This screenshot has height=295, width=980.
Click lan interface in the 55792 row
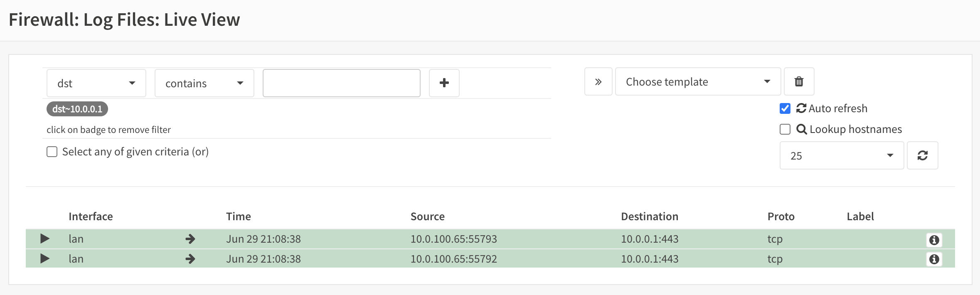(x=76, y=259)
